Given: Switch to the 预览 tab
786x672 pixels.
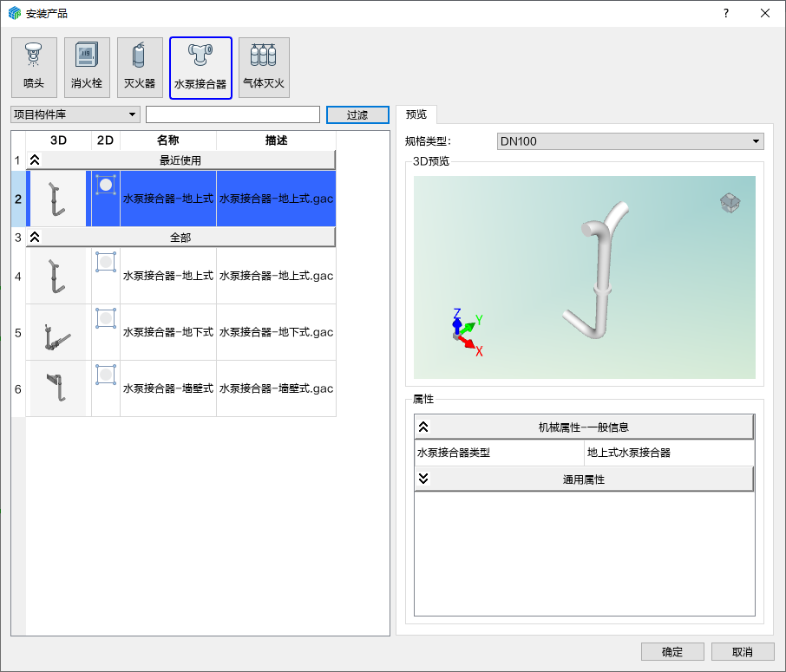Looking at the screenshot, I should 416,114.
